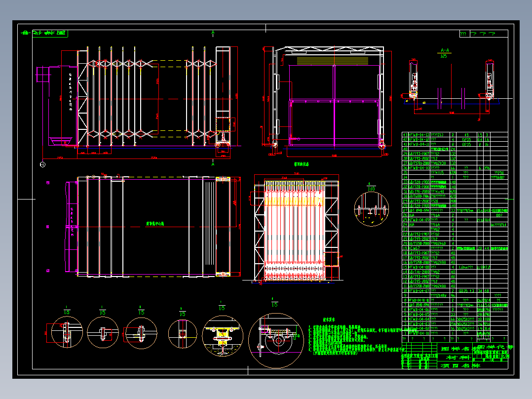Click the KFWB-04-10 entry in row 36
Image resolution: width=532 pixels, height=399 pixels.
(419, 168)
